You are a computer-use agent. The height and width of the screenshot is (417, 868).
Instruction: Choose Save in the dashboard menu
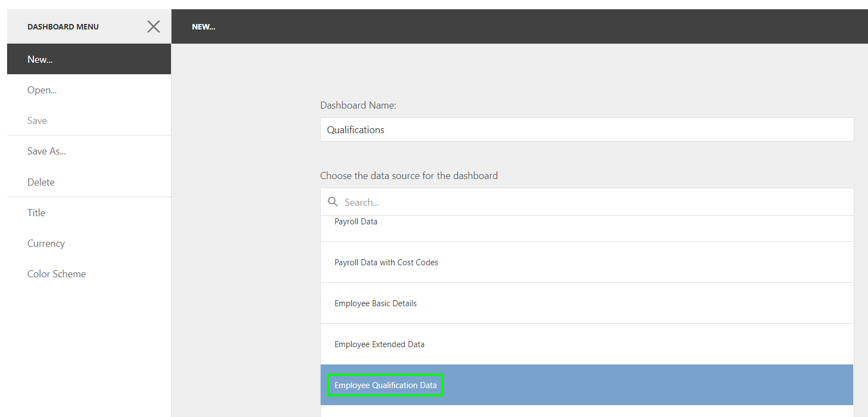(89, 120)
